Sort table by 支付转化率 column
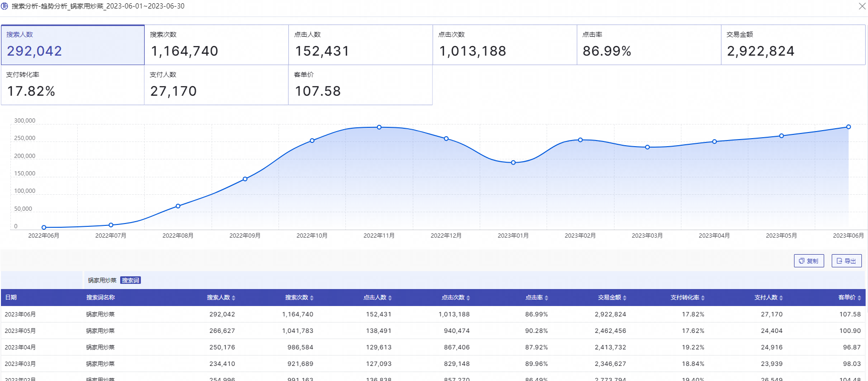This screenshot has width=868, height=381. pos(688,298)
